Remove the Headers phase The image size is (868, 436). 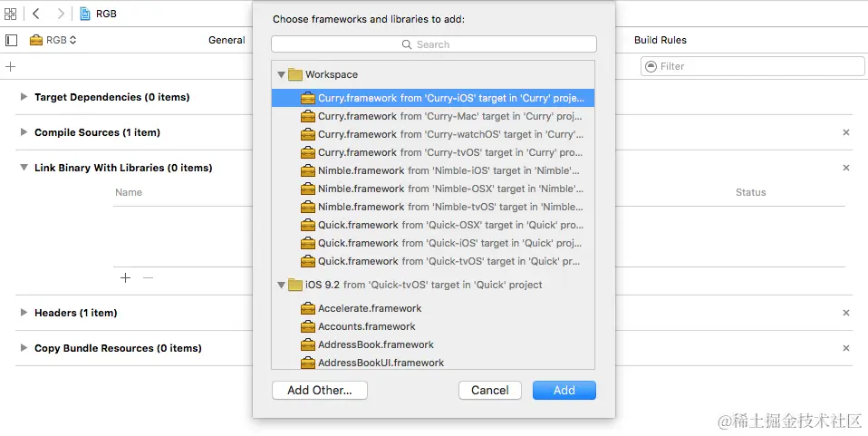846,313
